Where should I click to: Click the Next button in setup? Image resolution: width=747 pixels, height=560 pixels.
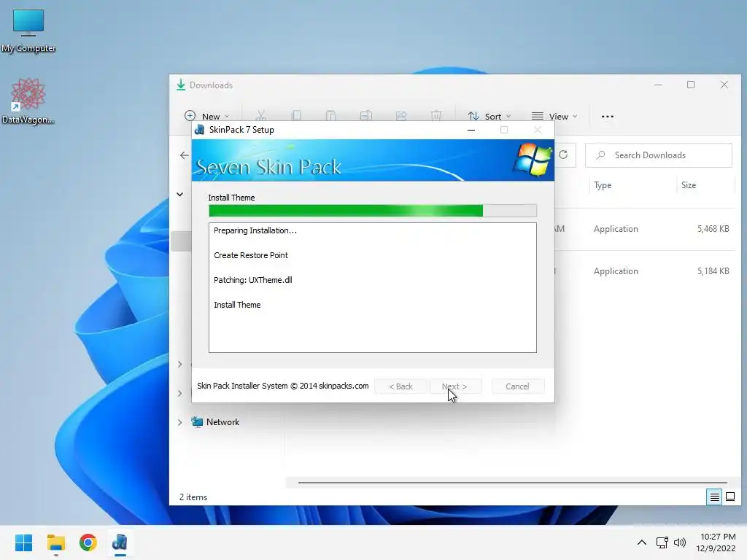tap(455, 386)
